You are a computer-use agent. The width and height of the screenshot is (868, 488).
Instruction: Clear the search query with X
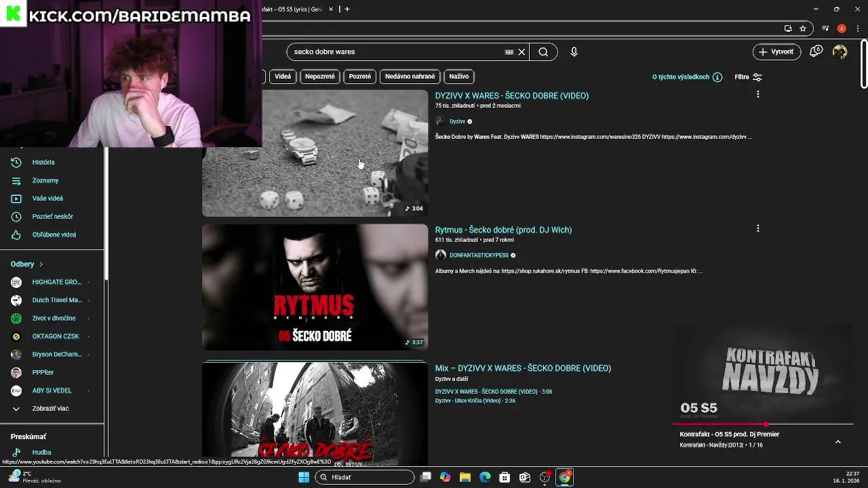click(521, 52)
